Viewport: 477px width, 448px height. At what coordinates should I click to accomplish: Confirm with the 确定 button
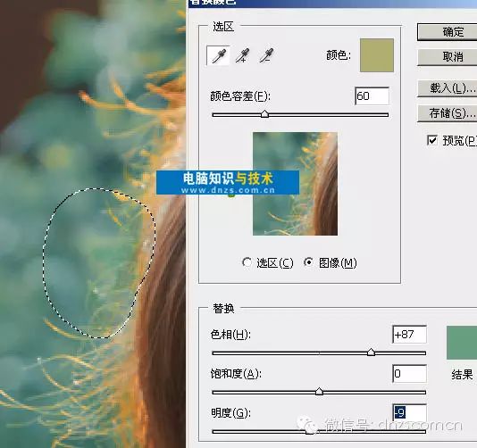click(x=448, y=32)
